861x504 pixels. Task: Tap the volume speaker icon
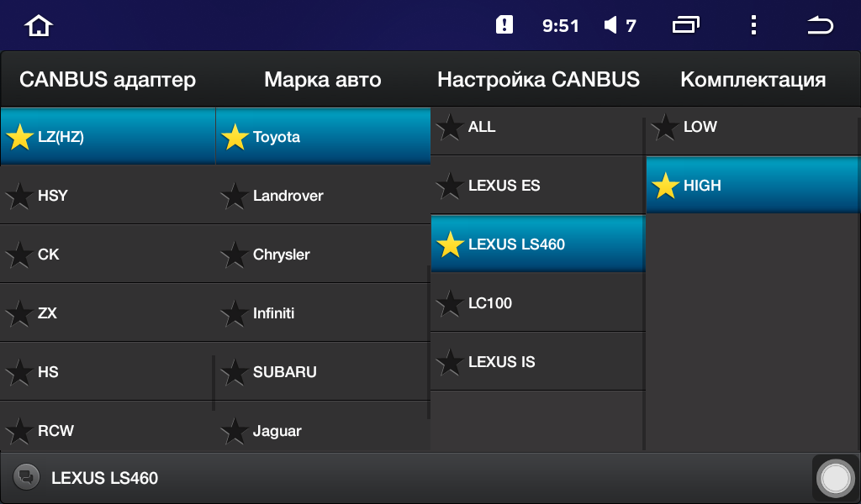pyautogui.click(x=610, y=25)
